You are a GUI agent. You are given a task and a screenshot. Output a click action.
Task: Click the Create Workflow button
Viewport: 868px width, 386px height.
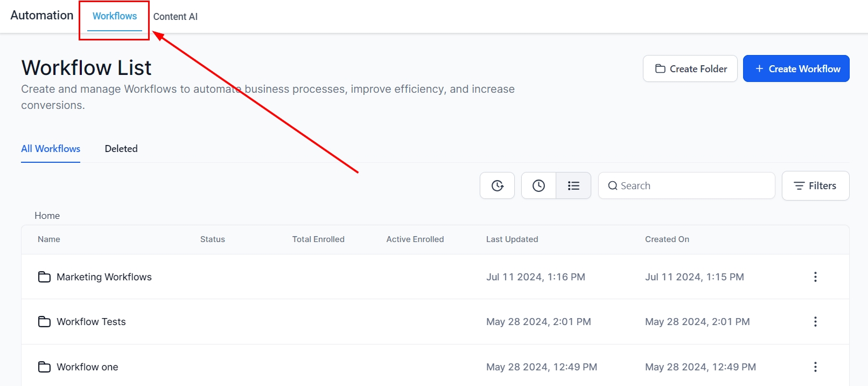tap(796, 69)
